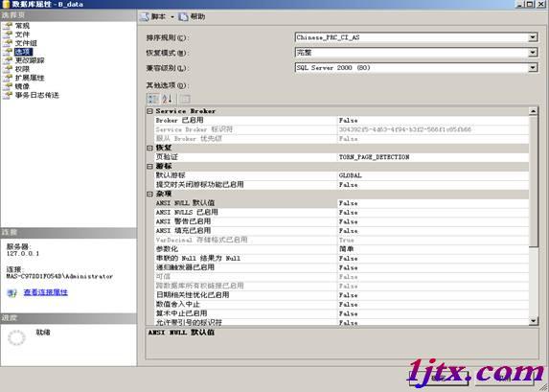Open the 查看连接属性 link

coord(46,292)
